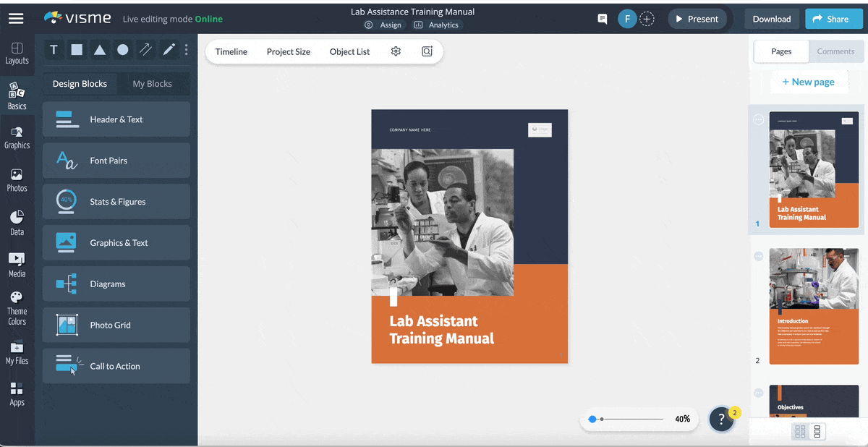Open the main hamburger menu
Screen dimensions: 868x447
(16, 19)
